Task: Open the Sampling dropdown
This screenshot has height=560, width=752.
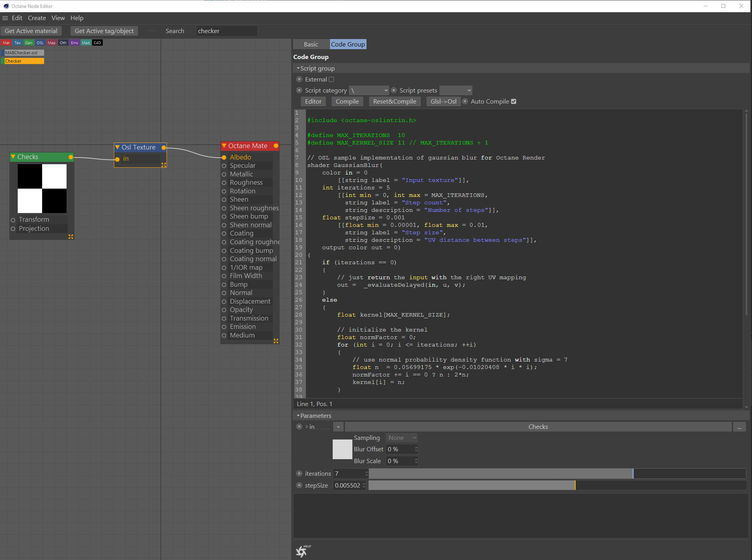Action: [x=402, y=438]
